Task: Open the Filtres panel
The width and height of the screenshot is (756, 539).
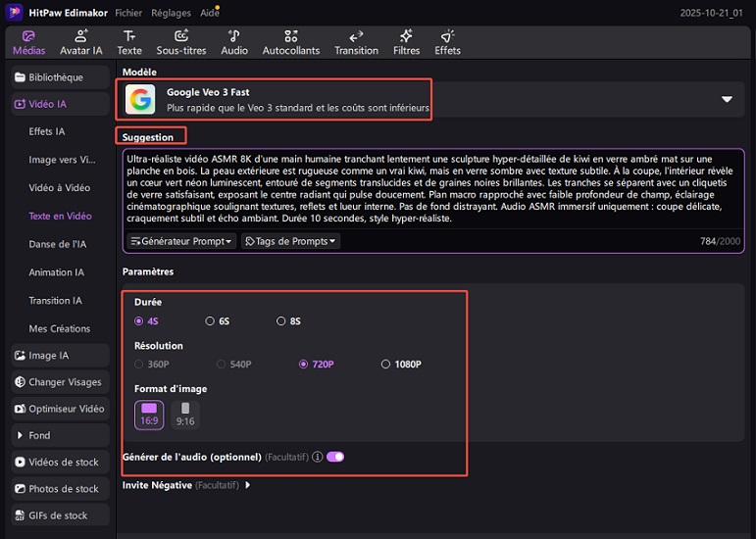Action: [x=406, y=42]
